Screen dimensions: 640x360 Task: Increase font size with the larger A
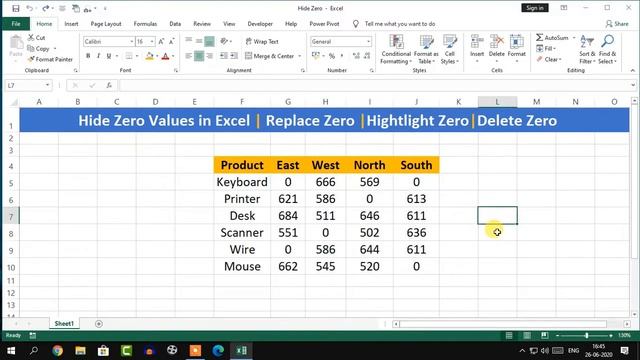162,42
